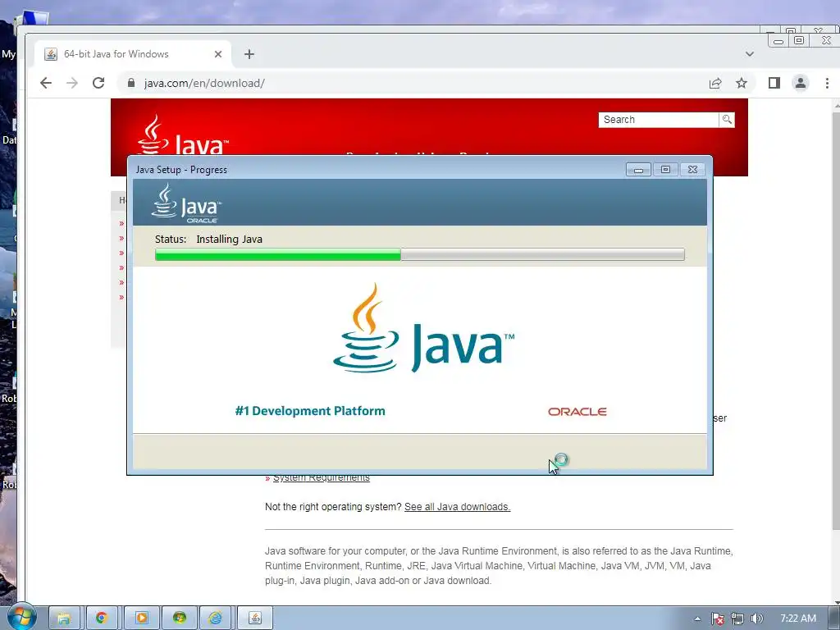Click the Java Oracle logo in setup header
This screenshot has width=840, height=630.
pos(186,203)
